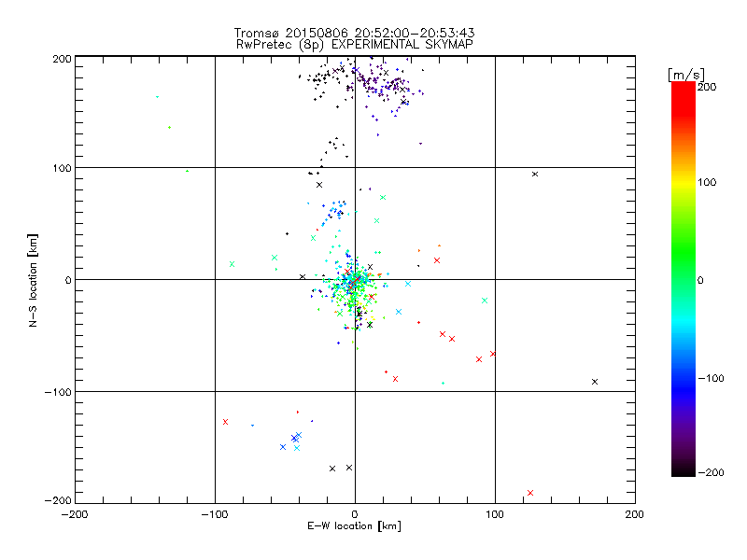Click the colorbar label '-200'
The height and width of the screenshot is (560, 747).
(x=711, y=472)
